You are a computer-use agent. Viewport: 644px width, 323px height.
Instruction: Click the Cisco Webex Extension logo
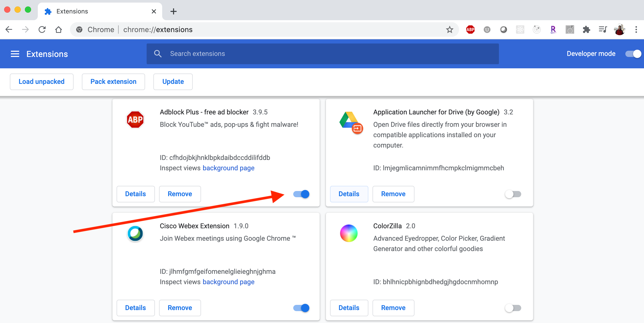(x=135, y=233)
